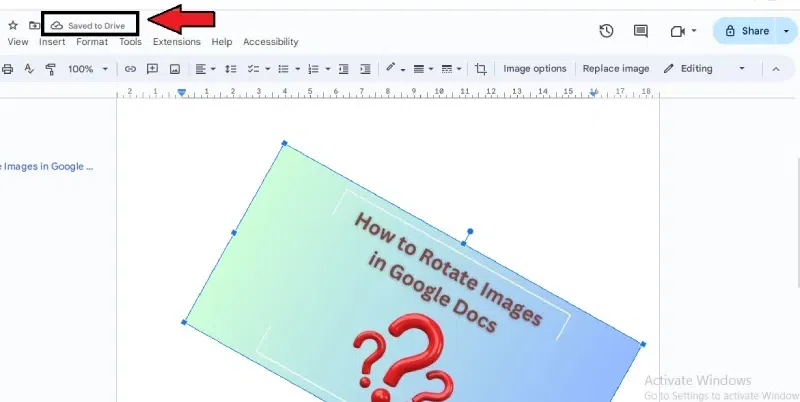Expand the align options arrow
The width and height of the screenshot is (800, 402).
click(213, 69)
